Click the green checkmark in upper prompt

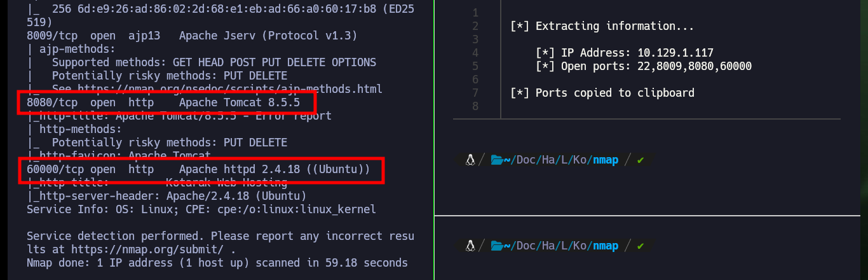641,160
